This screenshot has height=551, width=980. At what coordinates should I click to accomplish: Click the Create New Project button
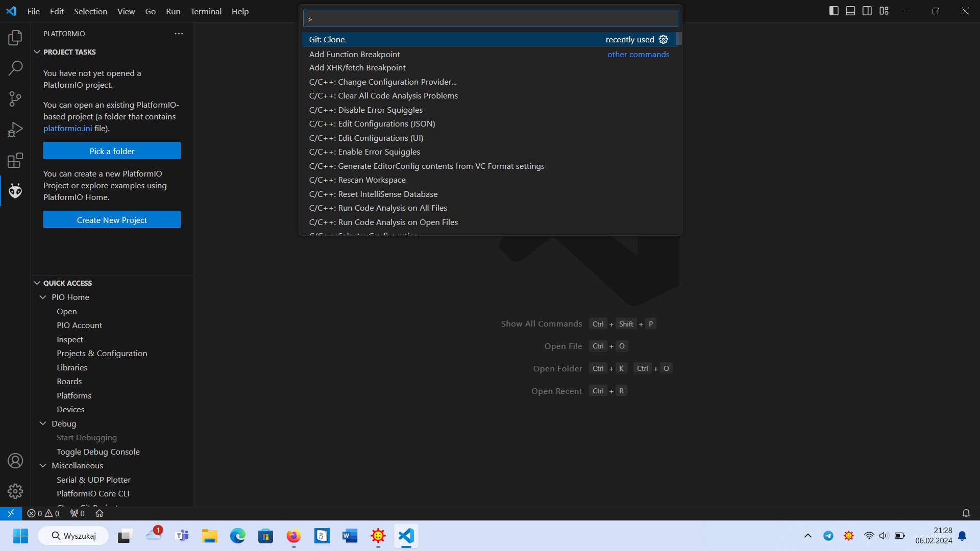pos(112,220)
